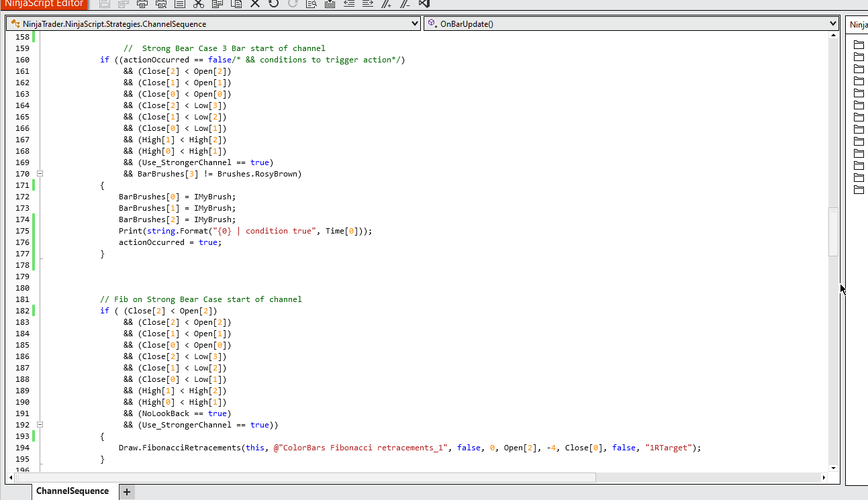The image size is (868, 500).
Task: Collapse the code block at line 170
Action: pos(40,174)
